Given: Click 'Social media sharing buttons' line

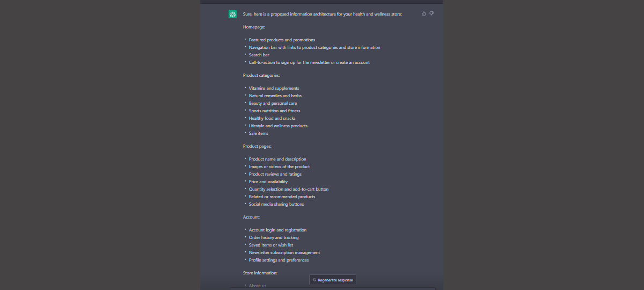Looking at the screenshot, I should (276, 204).
